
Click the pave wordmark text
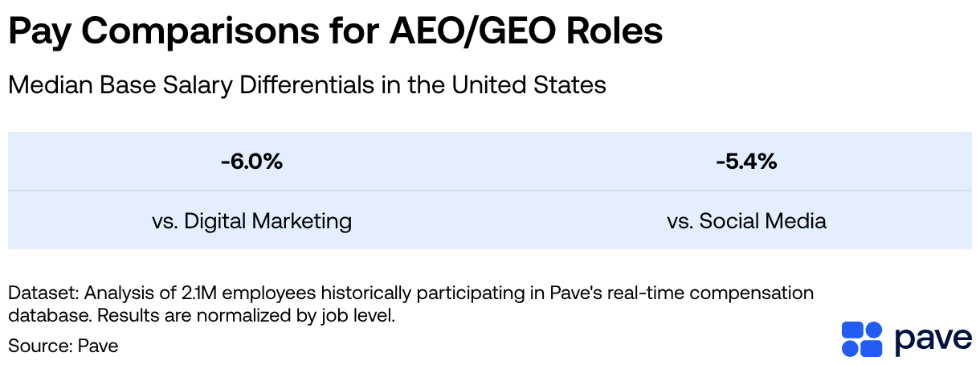click(932, 339)
